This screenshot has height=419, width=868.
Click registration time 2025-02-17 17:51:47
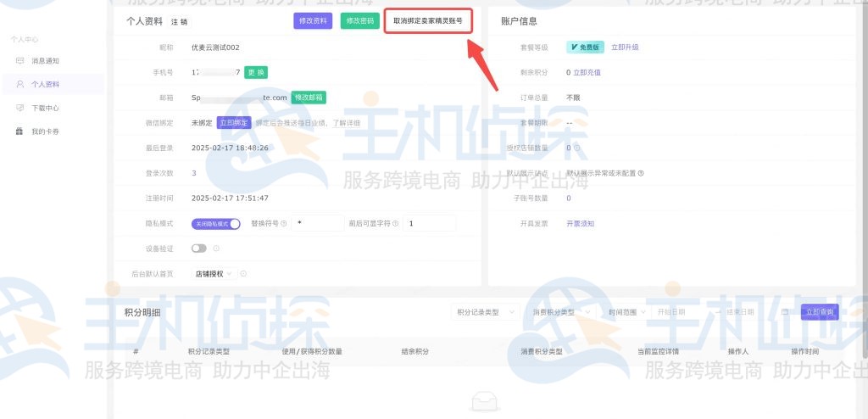(x=230, y=198)
